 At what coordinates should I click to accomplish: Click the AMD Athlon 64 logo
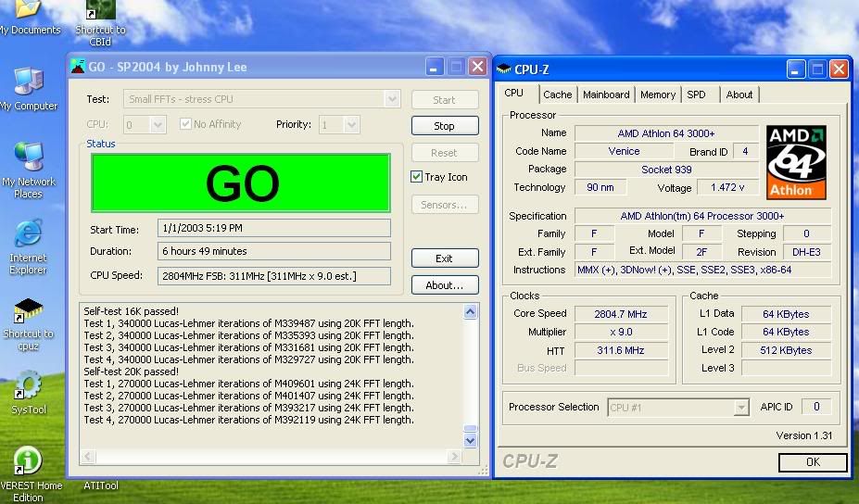[796, 162]
